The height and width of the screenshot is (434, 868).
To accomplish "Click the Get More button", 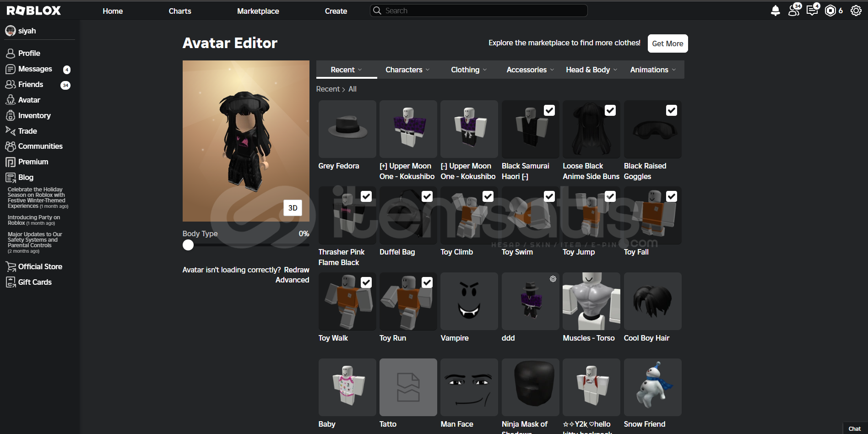I will coord(667,43).
